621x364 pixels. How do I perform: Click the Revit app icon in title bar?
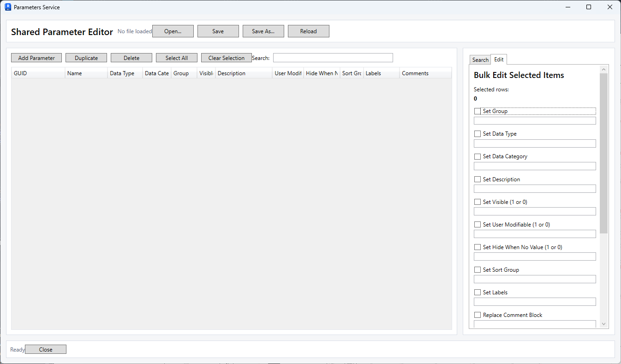pyautogui.click(x=8, y=7)
